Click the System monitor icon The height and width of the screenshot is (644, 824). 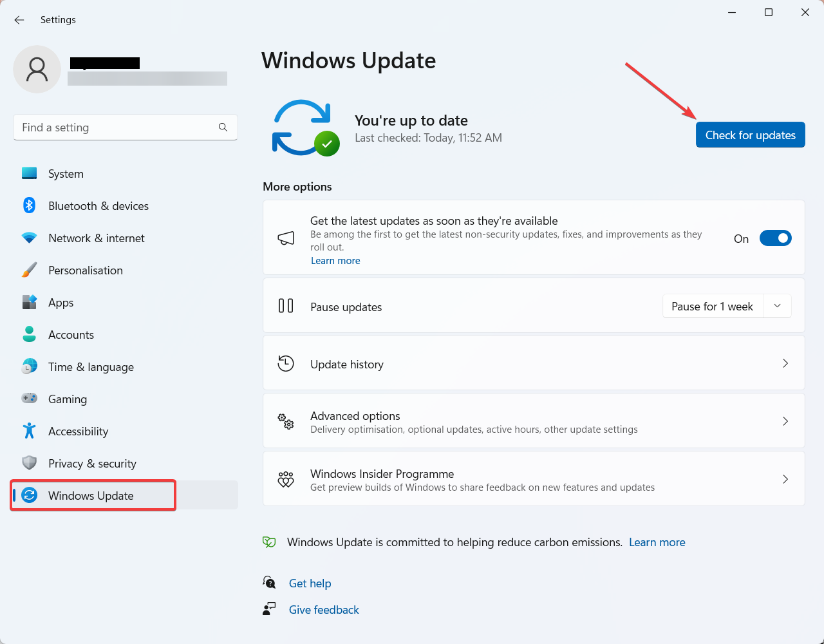coord(29,173)
